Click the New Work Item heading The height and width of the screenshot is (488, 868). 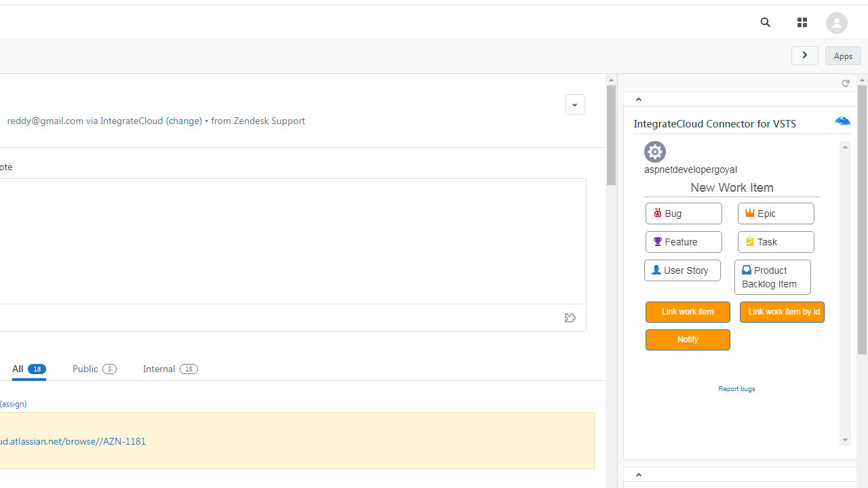[x=732, y=188]
